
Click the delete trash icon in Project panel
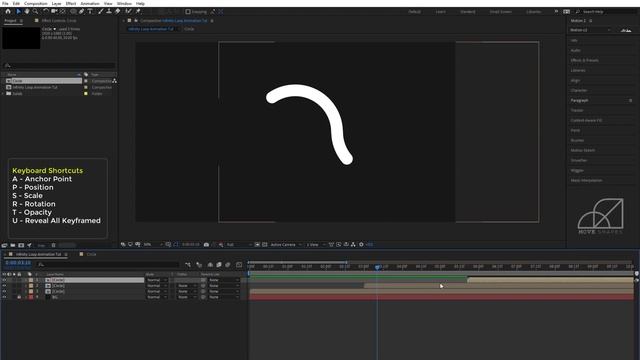tap(53, 245)
